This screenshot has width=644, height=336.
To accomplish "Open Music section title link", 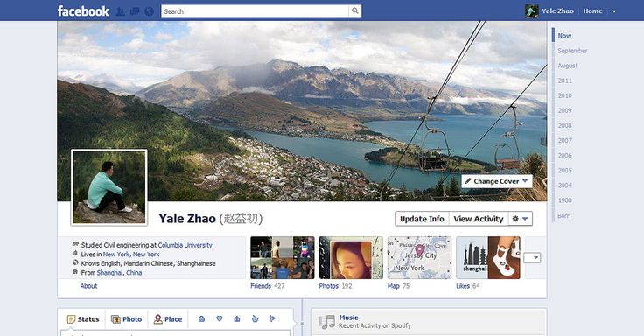I will pyautogui.click(x=348, y=318).
